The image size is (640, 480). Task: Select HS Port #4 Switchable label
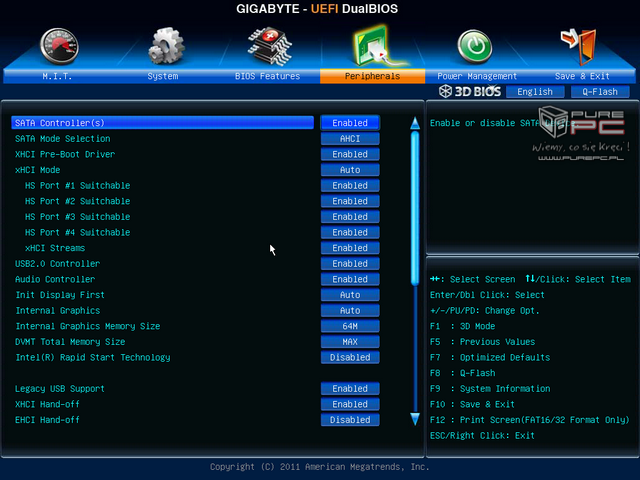(x=78, y=232)
